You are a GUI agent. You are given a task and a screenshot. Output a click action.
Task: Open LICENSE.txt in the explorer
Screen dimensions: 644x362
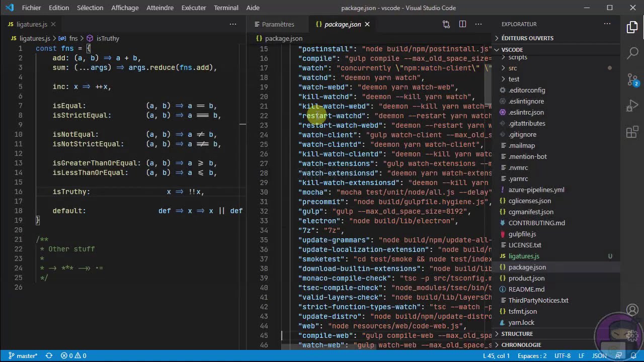[x=556, y=245]
